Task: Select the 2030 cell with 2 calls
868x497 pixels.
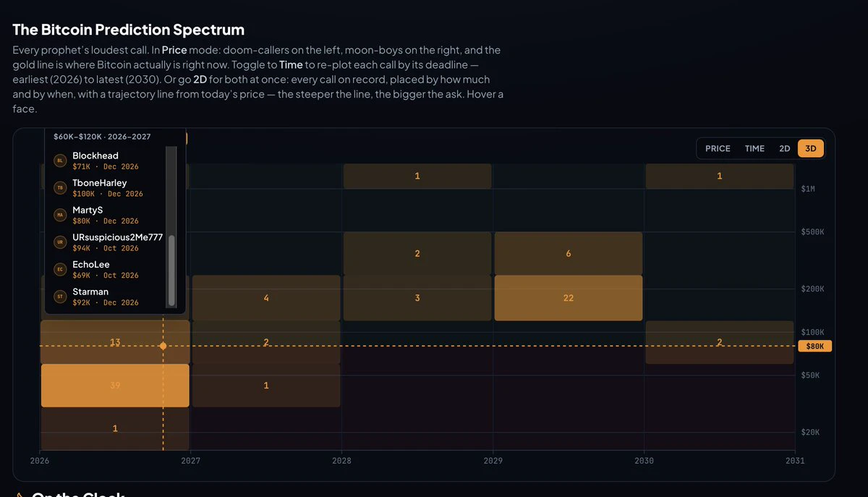Action: [x=719, y=342]
